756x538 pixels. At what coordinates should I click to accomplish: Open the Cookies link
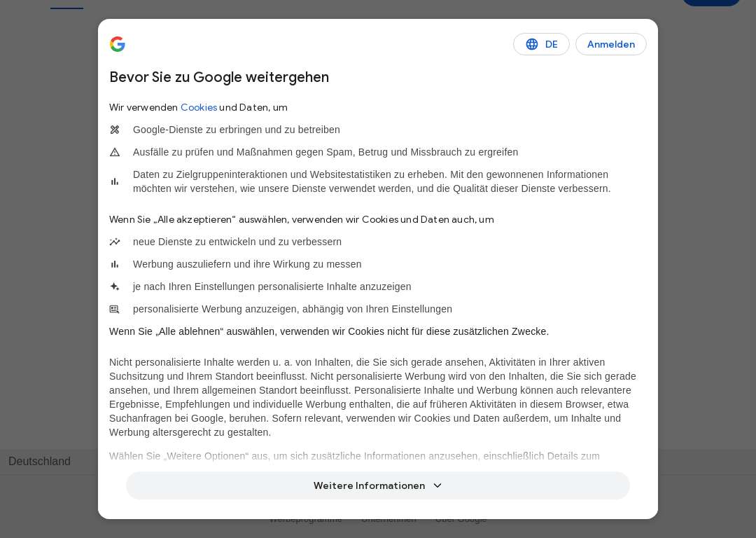[x=199, y=108]
